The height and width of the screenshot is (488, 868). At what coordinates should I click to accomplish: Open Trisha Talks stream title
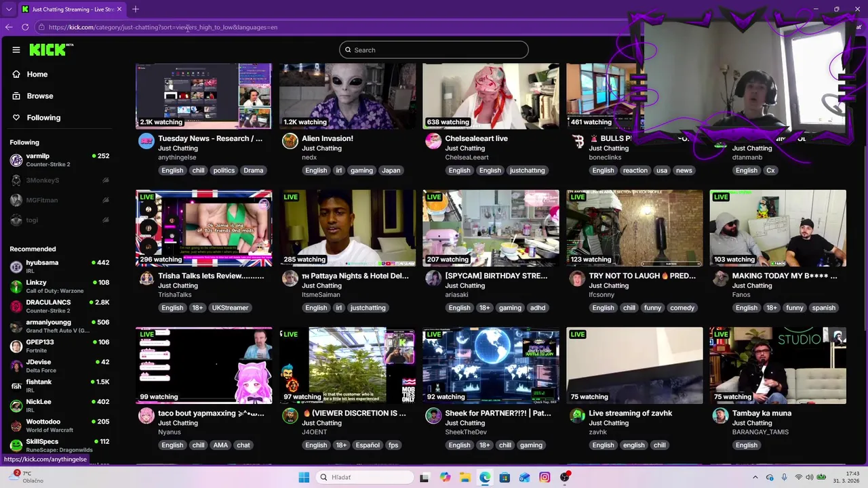[211, 276]
